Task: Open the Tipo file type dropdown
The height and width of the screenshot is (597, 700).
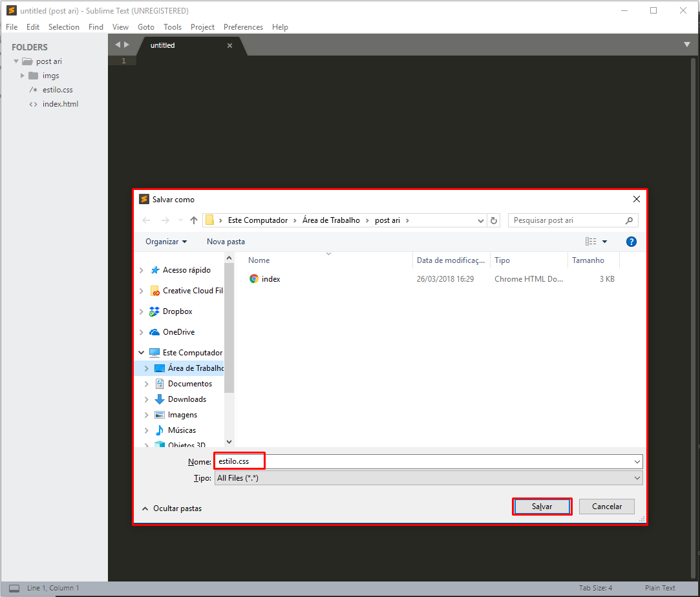Action: click(x=428, y=478)
